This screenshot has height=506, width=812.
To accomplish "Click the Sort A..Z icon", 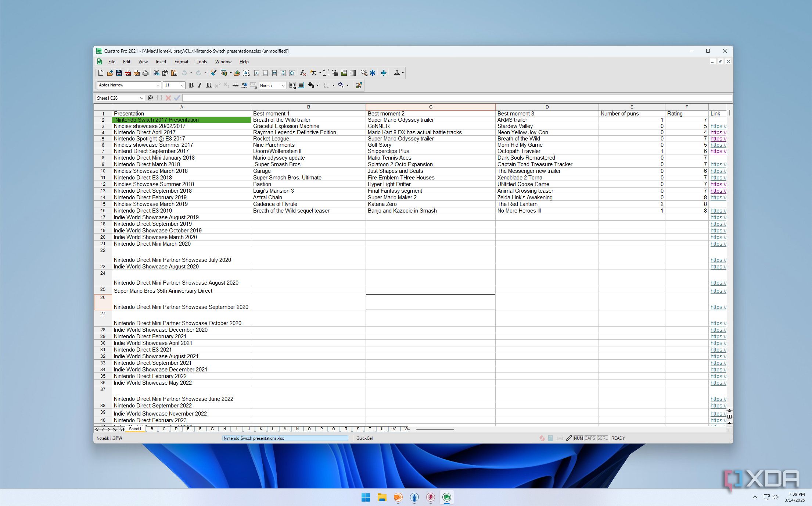I will coord(326,73).
